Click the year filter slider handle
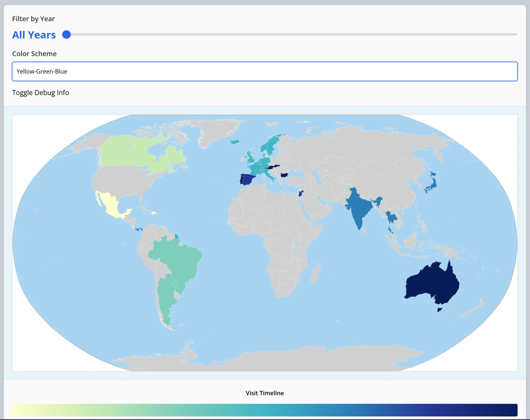Screen dimensions: 530x420 pos(67,34)
